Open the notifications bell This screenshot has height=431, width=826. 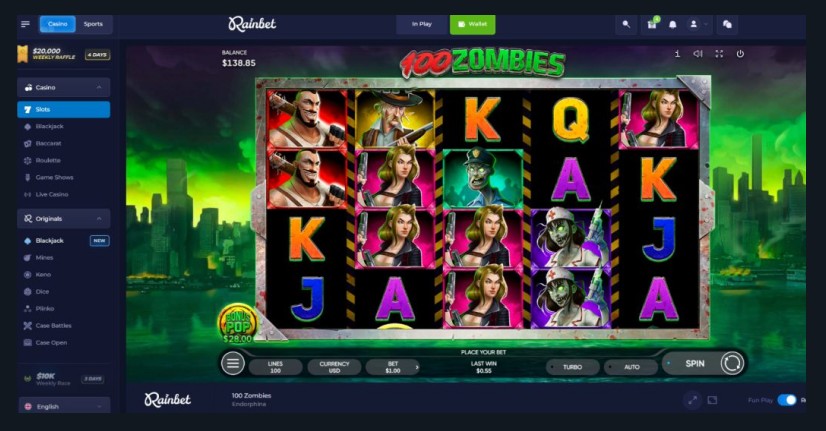(x=673, y=25)
